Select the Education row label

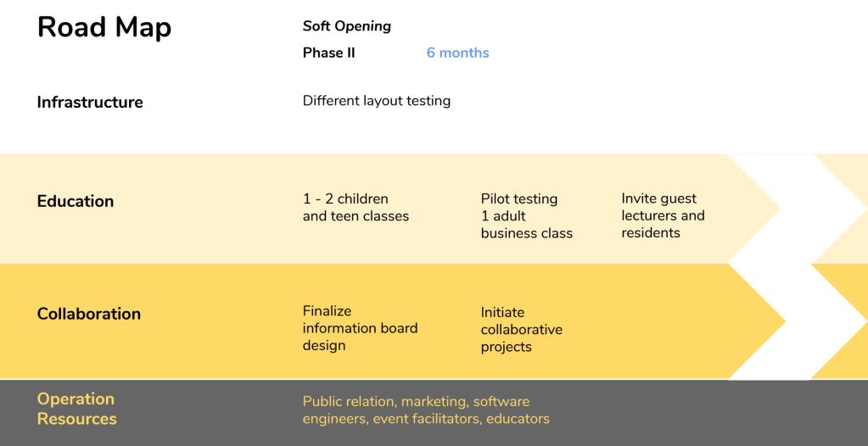(x=76, y=202)
